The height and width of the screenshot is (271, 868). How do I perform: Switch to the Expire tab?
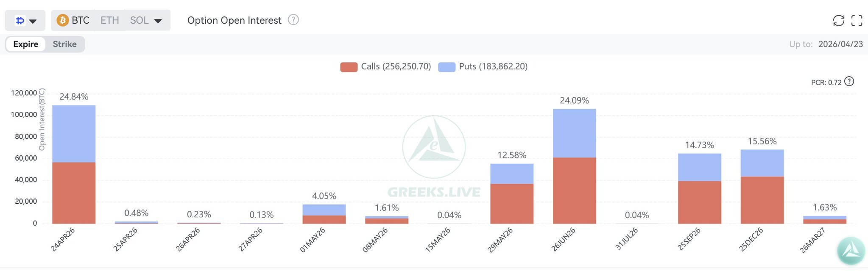click(x=25, y=44)
